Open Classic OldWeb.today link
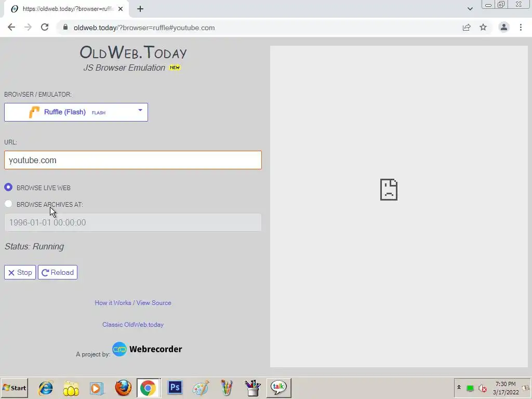The image size is (532, 399). coord(133,325)
